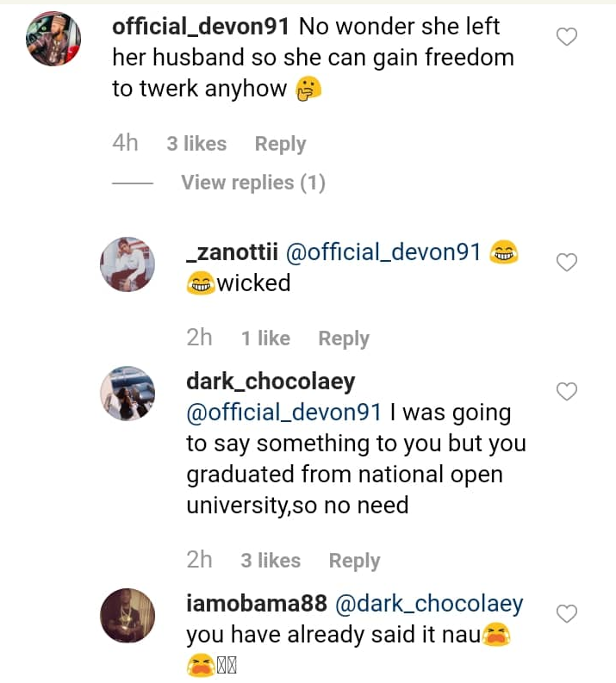This screenshot has width=616, height=683.
Task: Open the official_devon91 username link
Action: (x=200, y=27)
